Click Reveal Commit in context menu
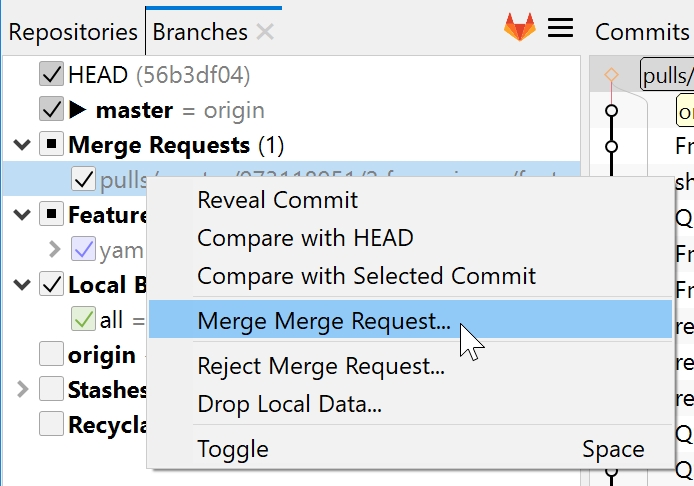 tap(278, 200)
